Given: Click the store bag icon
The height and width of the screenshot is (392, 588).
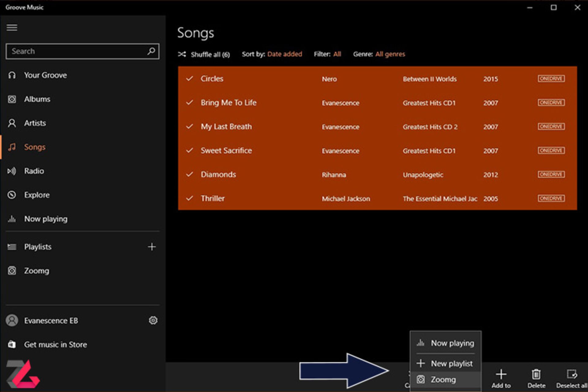Looking at the screenshot, I should (x=12, y=344).
